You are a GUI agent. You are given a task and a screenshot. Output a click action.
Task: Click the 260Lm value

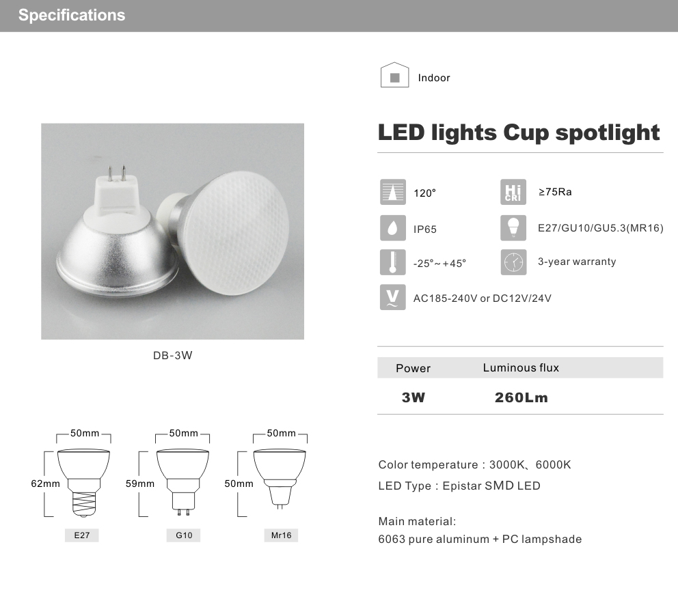[x=521, y=397]
